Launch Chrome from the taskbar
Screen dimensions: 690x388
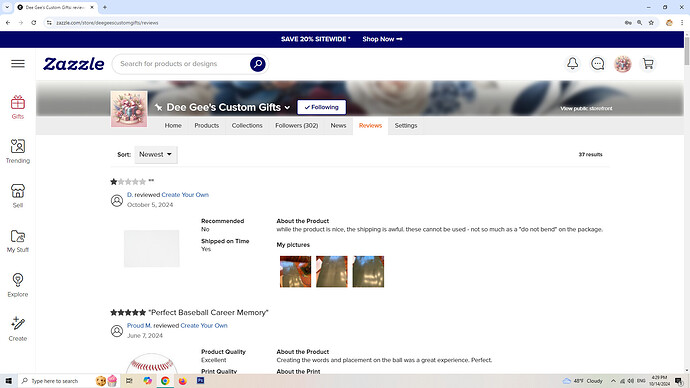coord(165,381)
